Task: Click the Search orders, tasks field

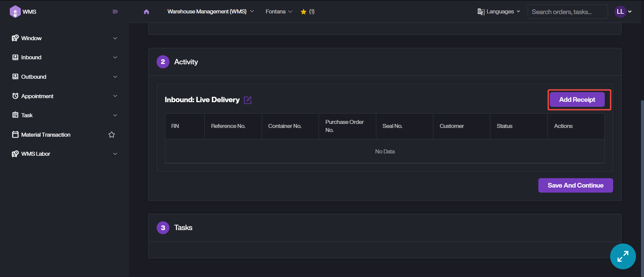Action: tap(568, 12)
